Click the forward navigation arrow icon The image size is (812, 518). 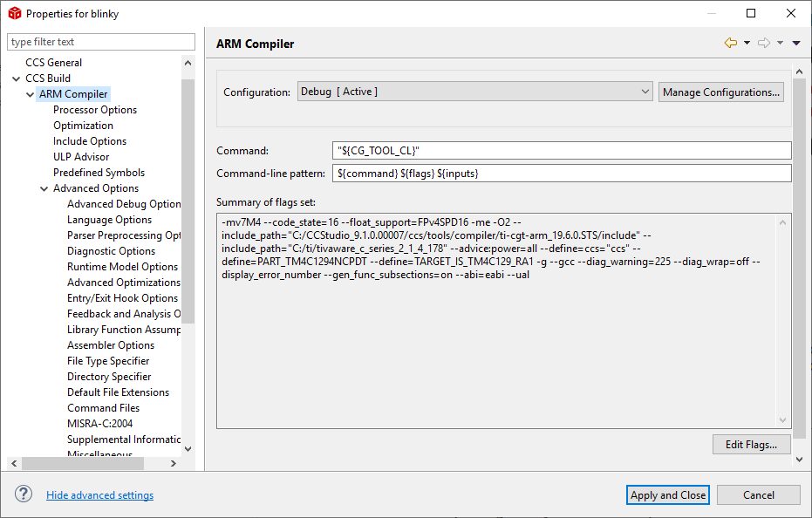tap(764, 43)
